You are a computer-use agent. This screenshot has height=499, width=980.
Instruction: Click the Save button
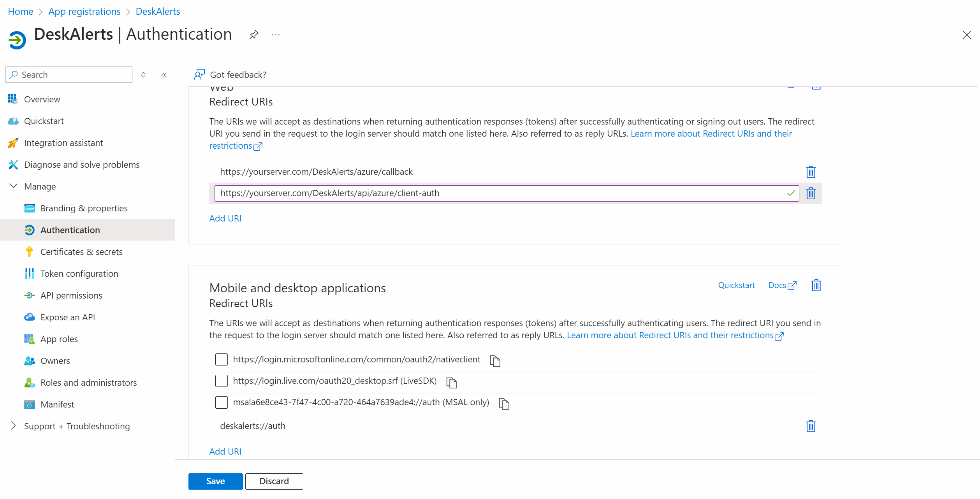[x=215, y=481]
